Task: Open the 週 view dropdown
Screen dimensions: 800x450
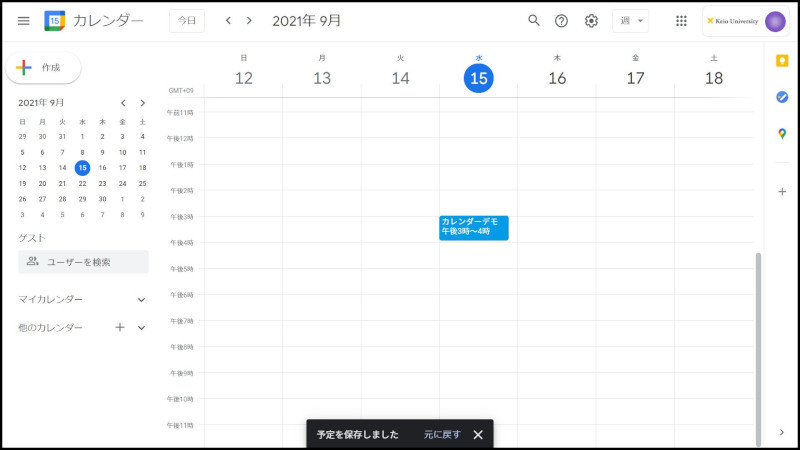Action: [630, 21]
